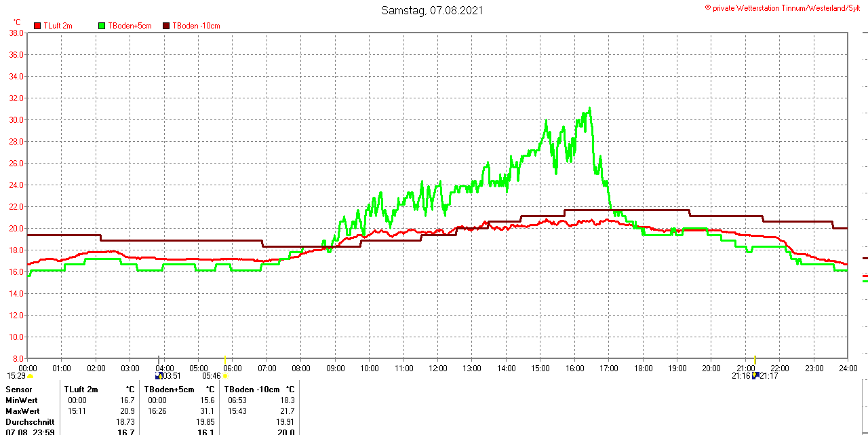868x435 pixels.
Task: Click the sun icon beside 15:29
Action: click(x=30, y=376)
